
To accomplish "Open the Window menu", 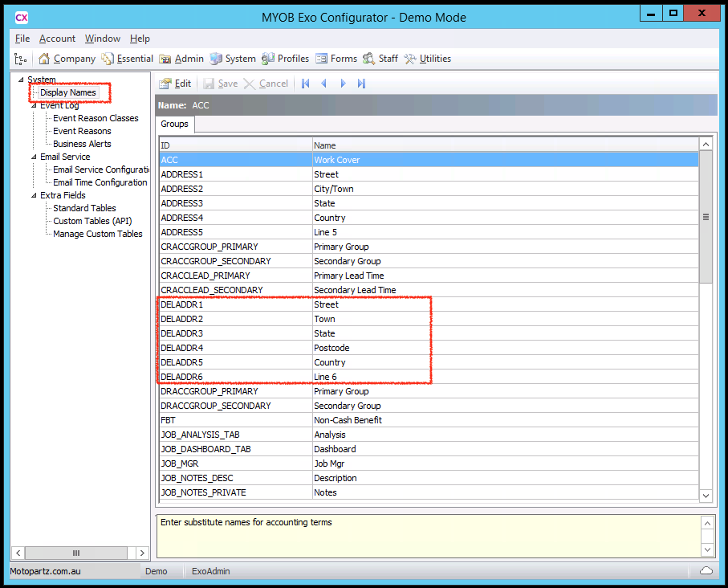I will click(103, 39).
